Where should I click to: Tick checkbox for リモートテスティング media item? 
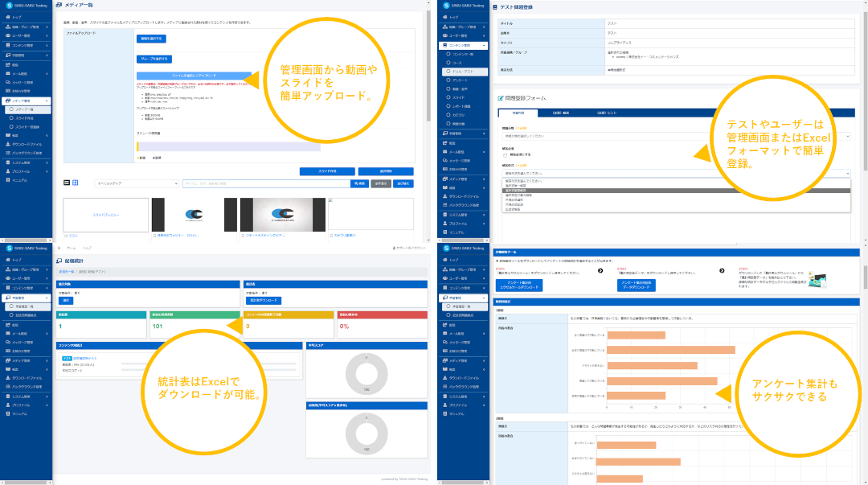[243, 236]
